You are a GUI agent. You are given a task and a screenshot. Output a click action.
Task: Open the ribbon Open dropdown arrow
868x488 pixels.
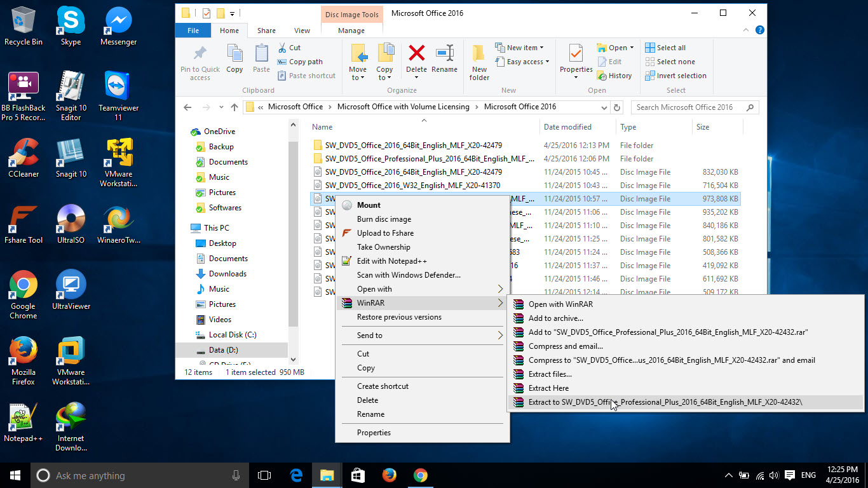coord(632,48)
